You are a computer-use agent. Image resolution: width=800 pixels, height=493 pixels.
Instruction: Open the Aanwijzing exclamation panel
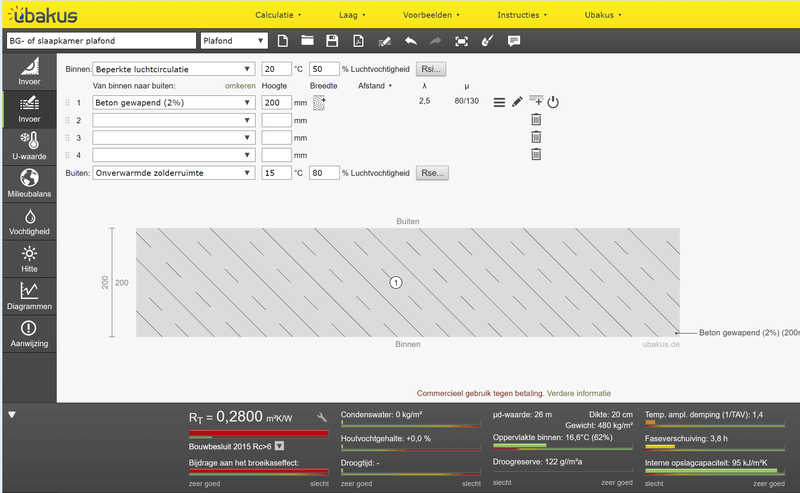29,334
